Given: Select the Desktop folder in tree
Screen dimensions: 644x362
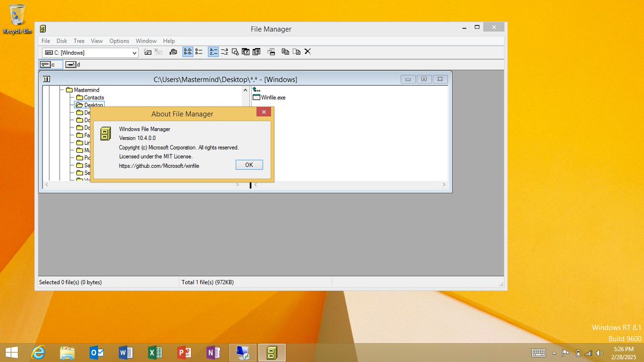Looking at the screenshot, I should point(89,105).
